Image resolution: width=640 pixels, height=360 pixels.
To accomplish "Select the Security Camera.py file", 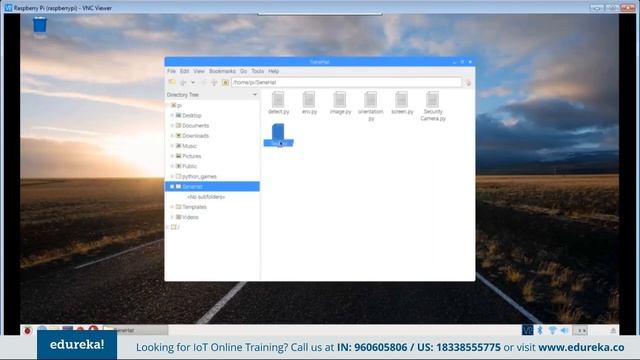I will pyautogui.click(x=433, y=106).
